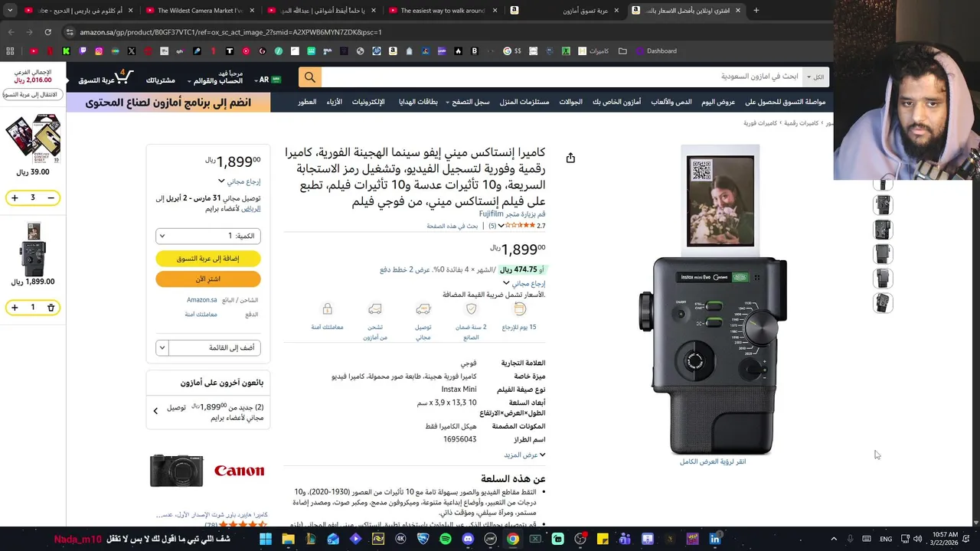The width and height of the screenshot is (980, 551).
Task: Open LinkedIn app from the taskbar
Action: pyautogui.click(x=715, y=539)
